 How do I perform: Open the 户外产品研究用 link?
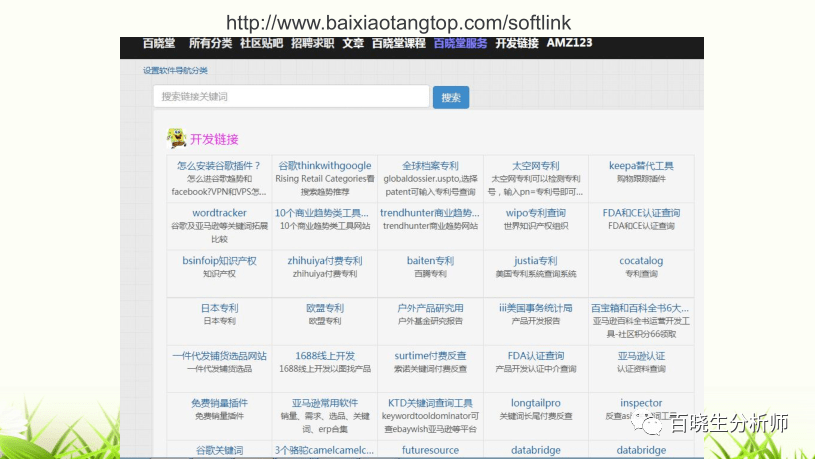[x=430, y=308]
